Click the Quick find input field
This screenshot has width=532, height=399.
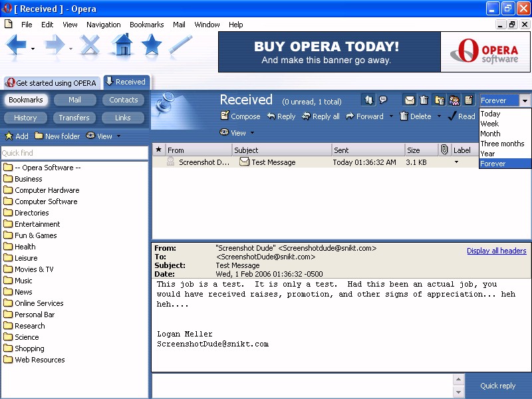click(x=74, y=153)
